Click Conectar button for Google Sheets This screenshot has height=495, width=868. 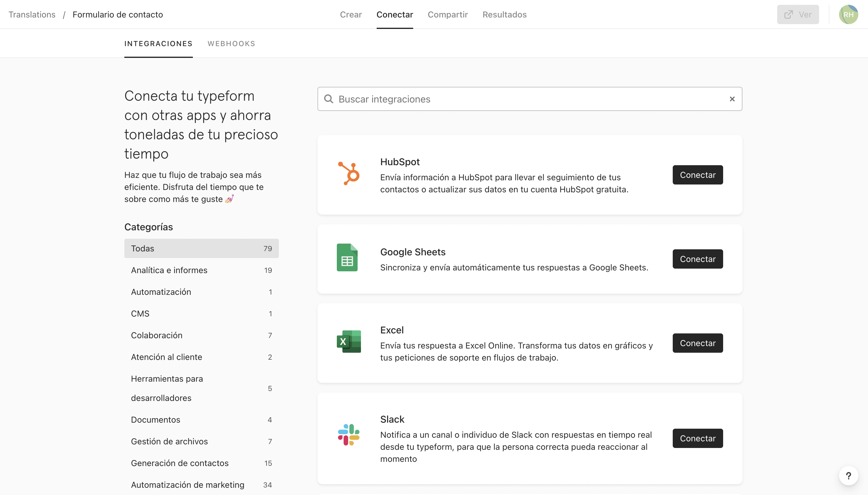coord(698,259)
